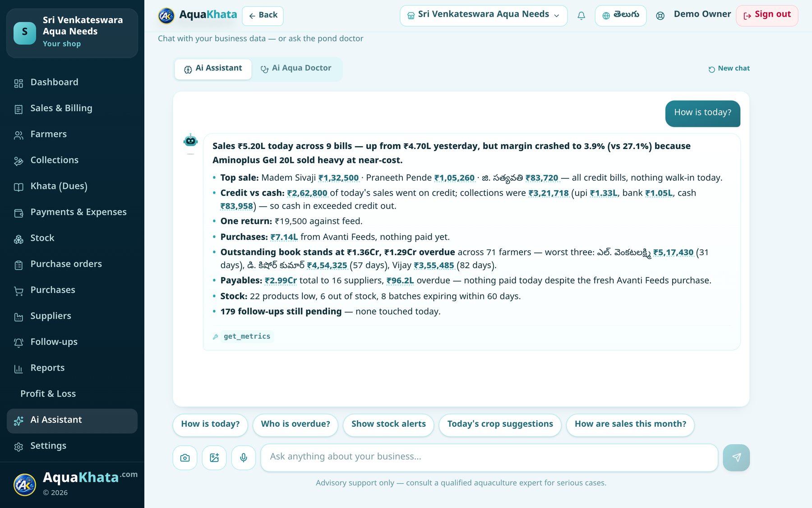Go to Farmers section
Image resolution: width=812 pixels, height=508 pixels.
[72, 135]
